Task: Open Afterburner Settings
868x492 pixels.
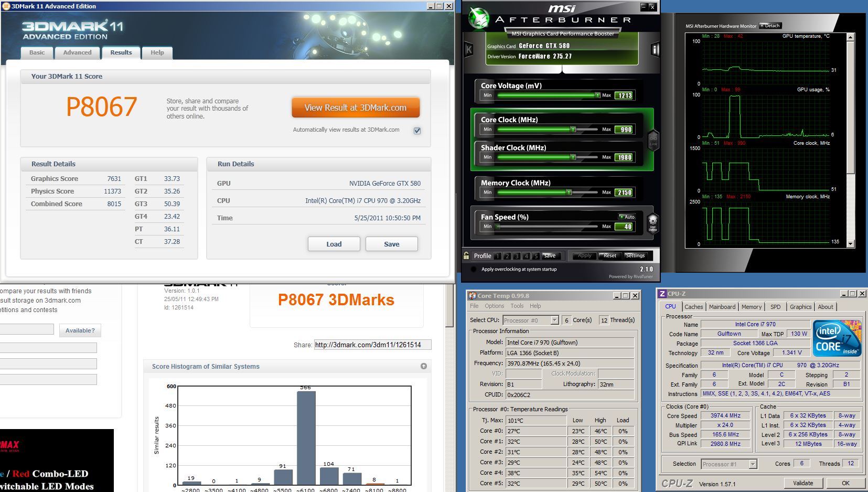Action: [635, 256]
